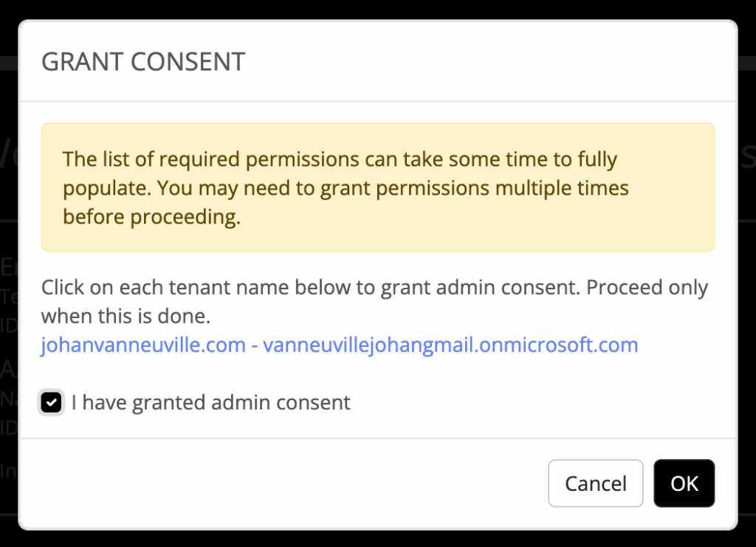This screenshot has height=547, width=756.
Task: Confirm with the black OK button
Action: click(x=684, y=484)
